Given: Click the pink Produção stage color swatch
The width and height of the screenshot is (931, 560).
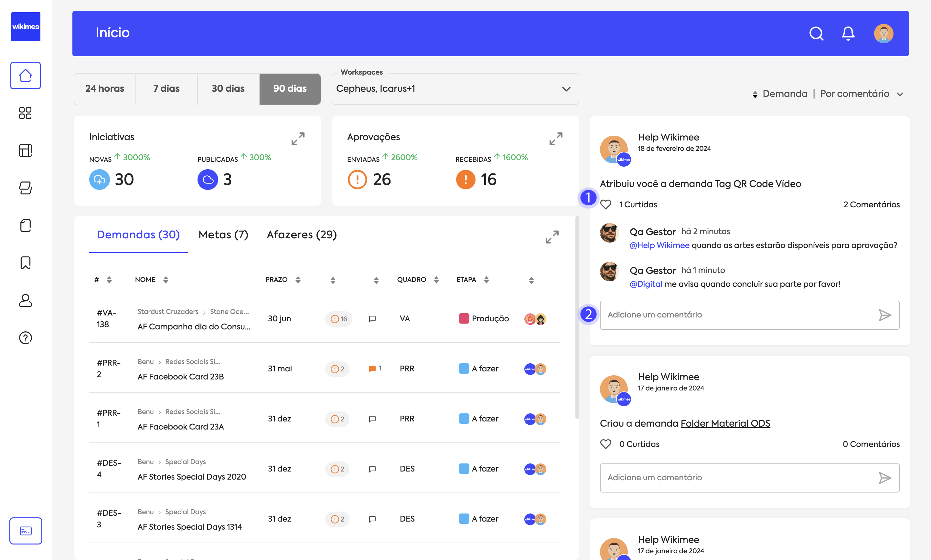Looking at the screenshot, I should 464,318.
